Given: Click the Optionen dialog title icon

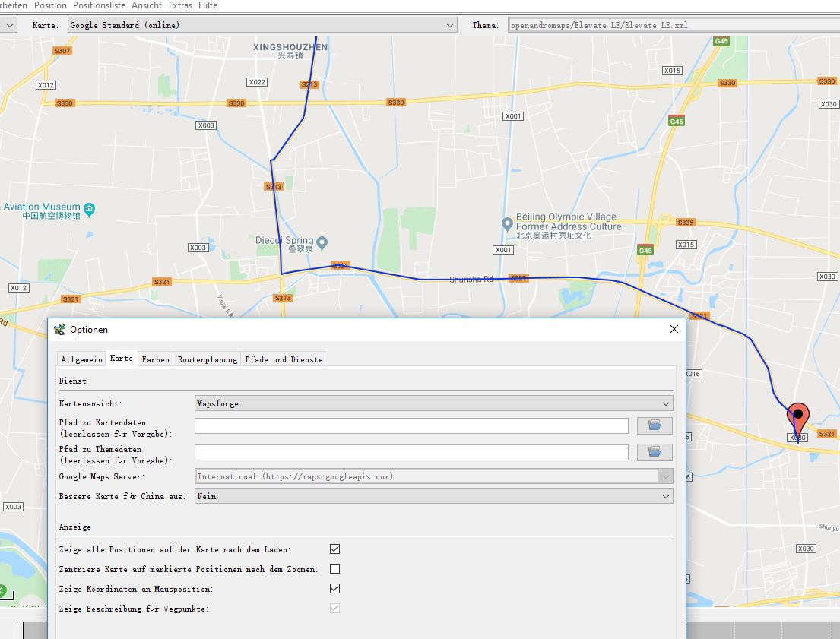Looking at the screenshot, I should coord(60,329).
